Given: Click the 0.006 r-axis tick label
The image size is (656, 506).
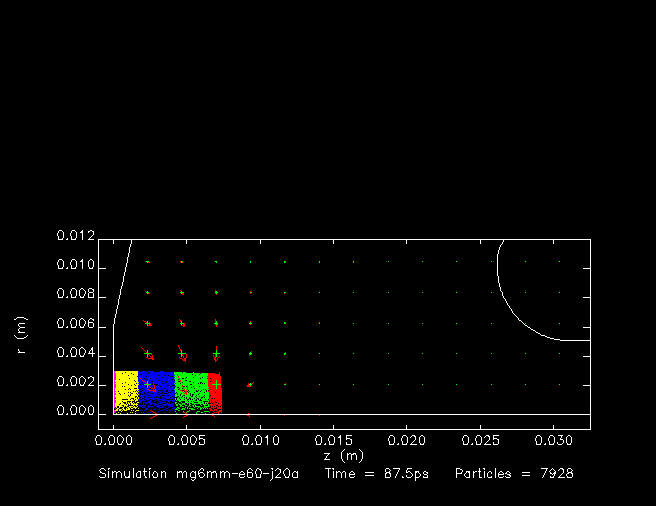Looking at the screenshot, I should pos(76,324).
